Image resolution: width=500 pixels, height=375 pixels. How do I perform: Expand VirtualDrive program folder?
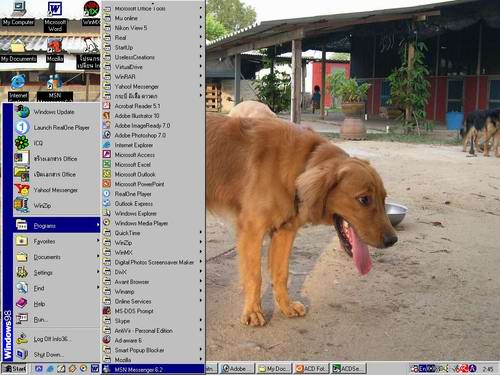[153, 67]
